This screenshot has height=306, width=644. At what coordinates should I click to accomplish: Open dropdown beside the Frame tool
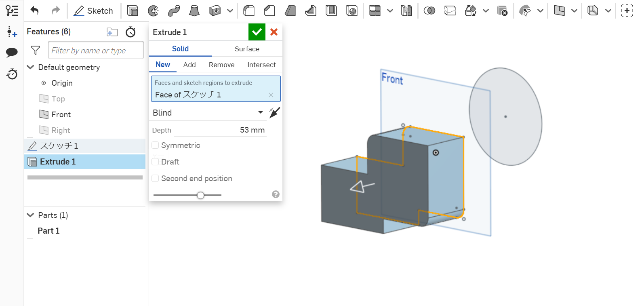(608, 11)
